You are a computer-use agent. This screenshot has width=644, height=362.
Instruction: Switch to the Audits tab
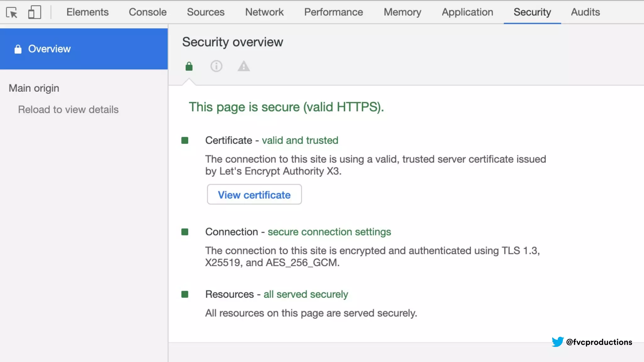[585, 12]
